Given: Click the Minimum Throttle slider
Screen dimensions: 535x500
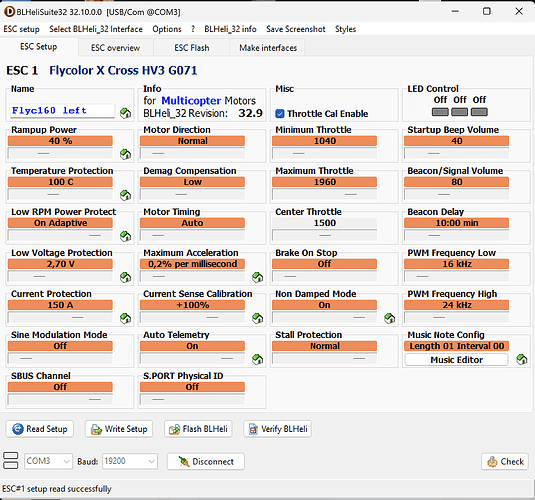Looking at the screenshot, I should [324, 153].
